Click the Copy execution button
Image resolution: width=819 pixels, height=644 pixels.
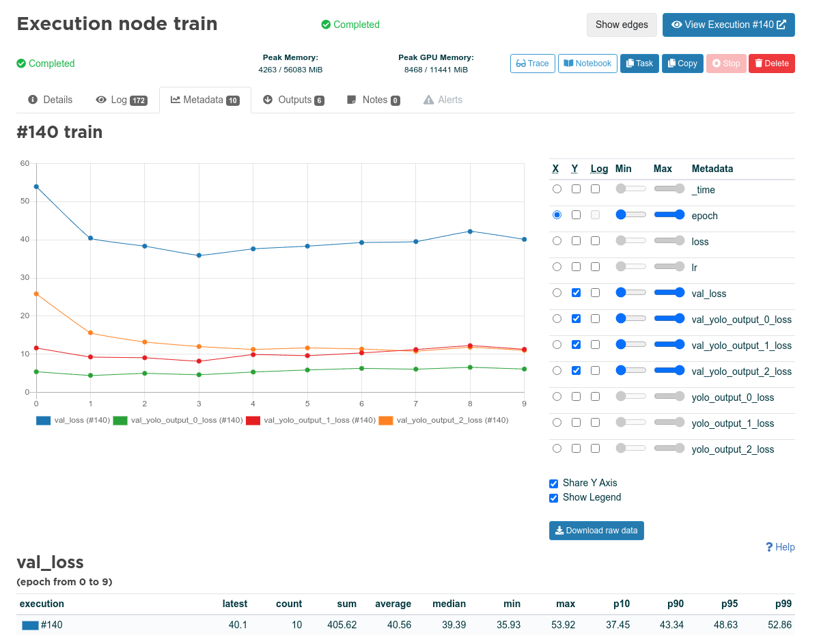click(x=682, y=64)
